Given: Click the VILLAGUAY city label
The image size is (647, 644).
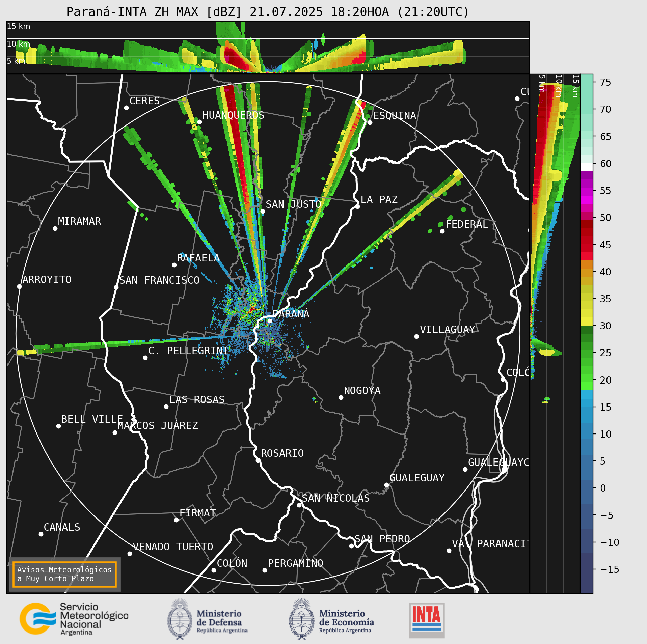Looking at the screenshot, I should 448,329.
